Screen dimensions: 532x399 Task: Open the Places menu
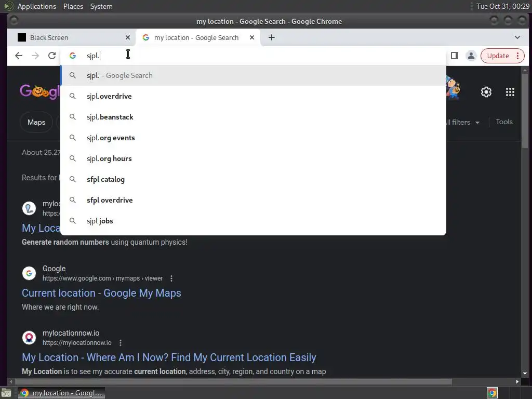73,6
